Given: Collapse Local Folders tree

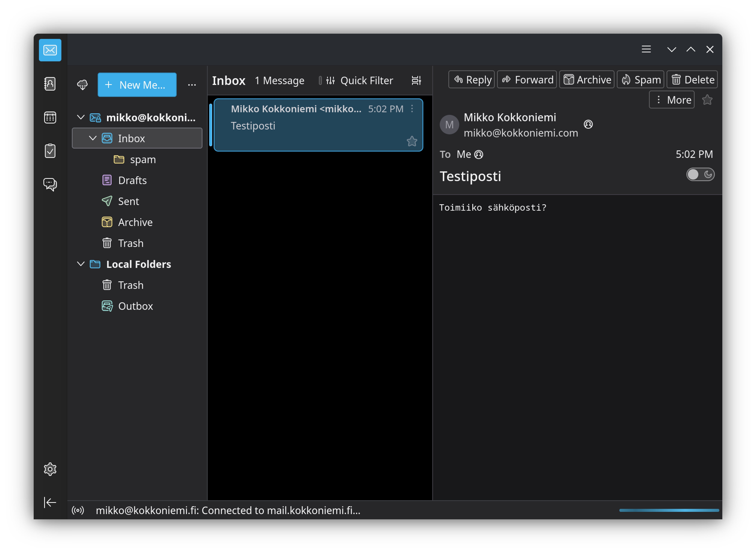Looking at the screenshot, I should (81, 264).
